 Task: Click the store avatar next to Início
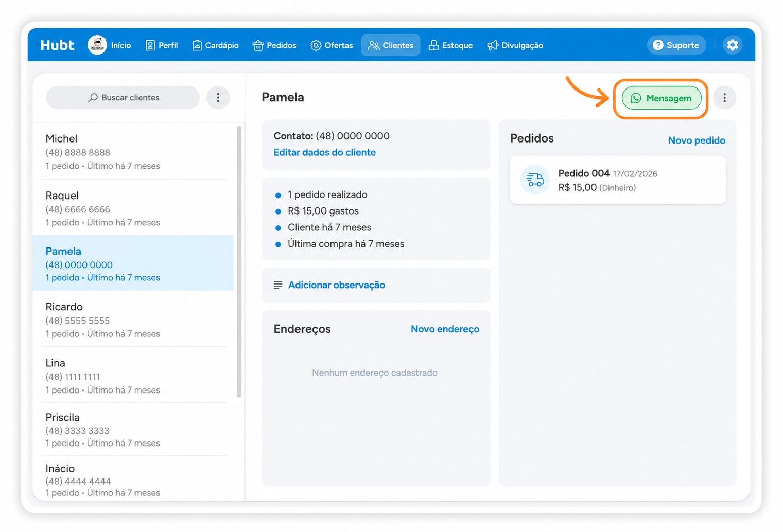click(x=97, y=45)
